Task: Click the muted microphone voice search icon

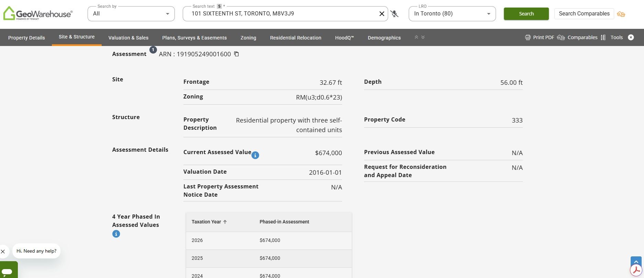Action: [x=394, y=14]
